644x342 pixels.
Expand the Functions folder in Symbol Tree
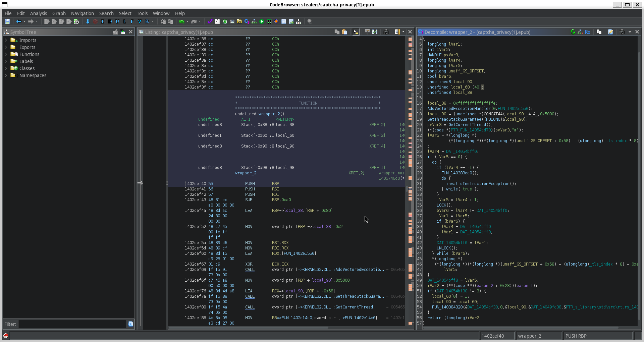6,54
